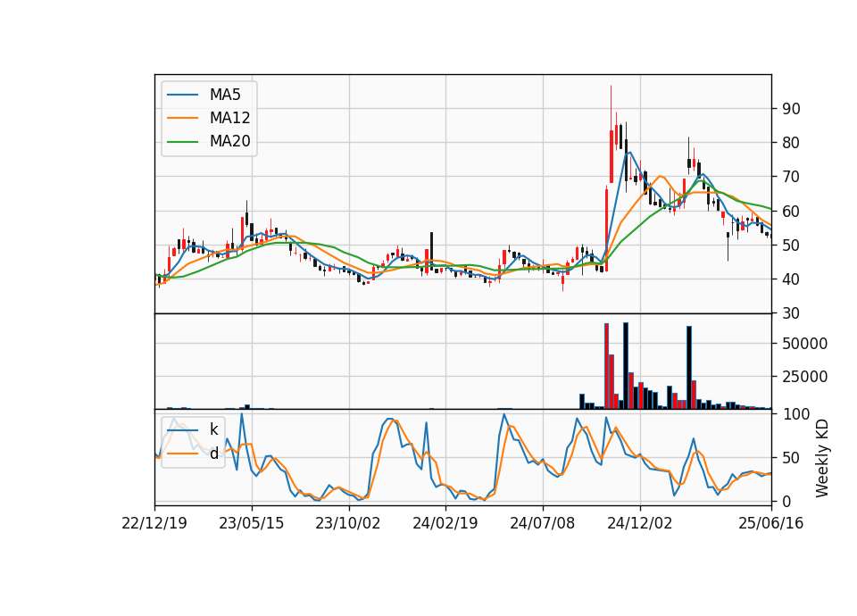Viewport: 857px width, 616px height.
Task: Click the price axis value 70
Action: coord(791,177)
